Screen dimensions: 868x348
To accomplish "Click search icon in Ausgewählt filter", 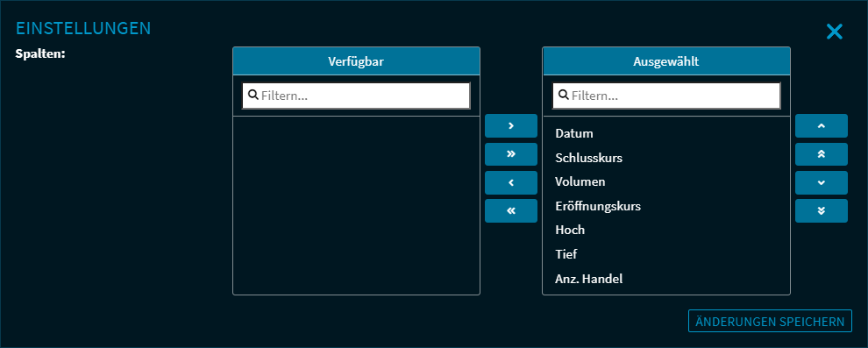I will click(x=564, y=96).
